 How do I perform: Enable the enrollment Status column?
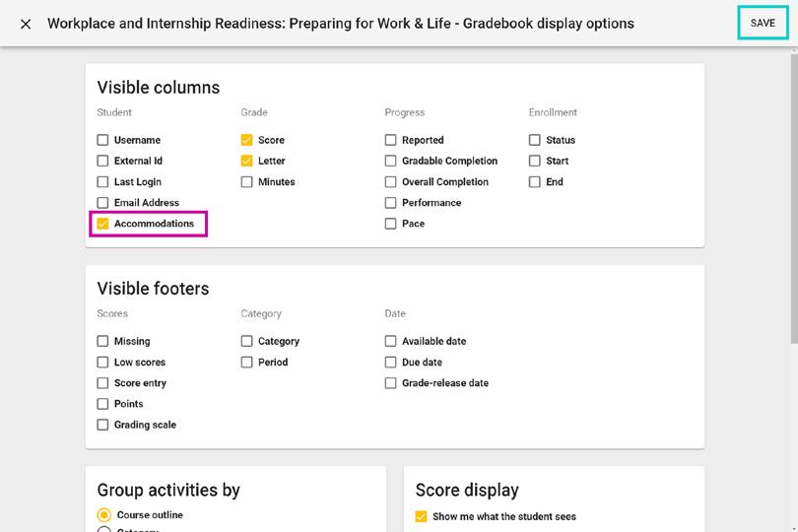(x=534, y=140)
